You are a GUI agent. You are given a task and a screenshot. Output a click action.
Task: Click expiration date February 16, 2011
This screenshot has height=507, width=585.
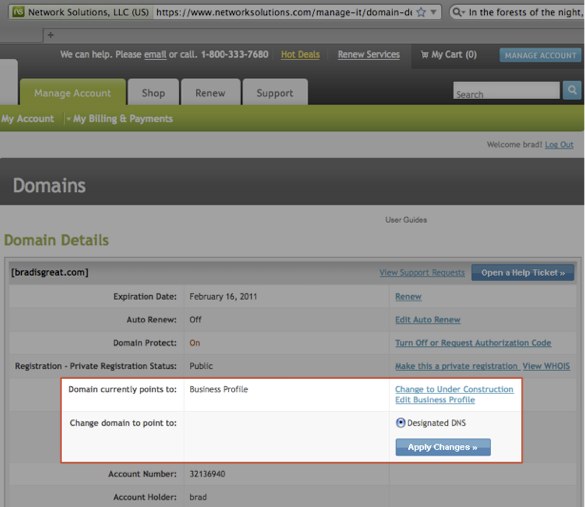pos(223,297)
